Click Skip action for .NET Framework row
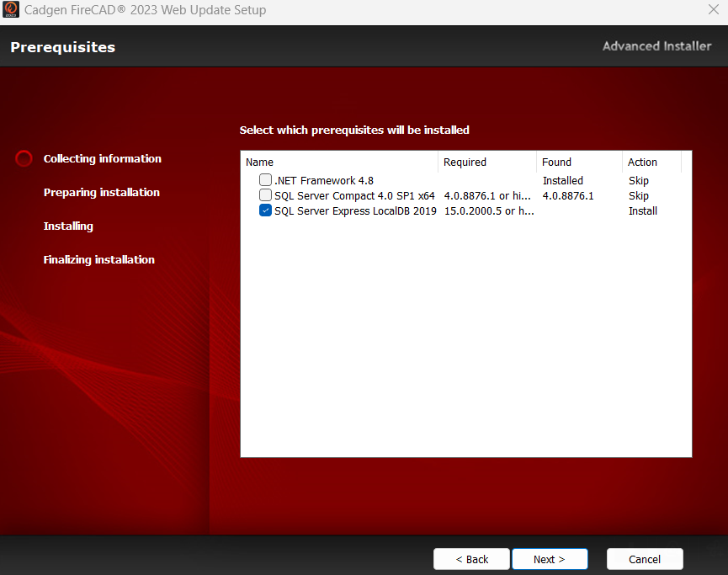This screenshot has width=728, height=575. [639, 181]
